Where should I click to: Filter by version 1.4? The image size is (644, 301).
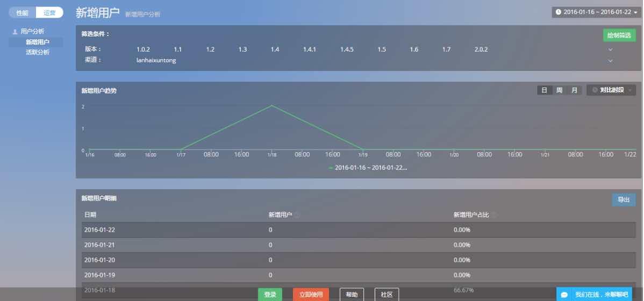275,49
